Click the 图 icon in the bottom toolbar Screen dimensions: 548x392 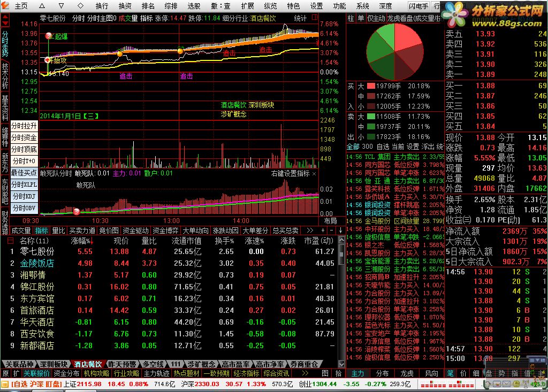click(x=325, y=373)
